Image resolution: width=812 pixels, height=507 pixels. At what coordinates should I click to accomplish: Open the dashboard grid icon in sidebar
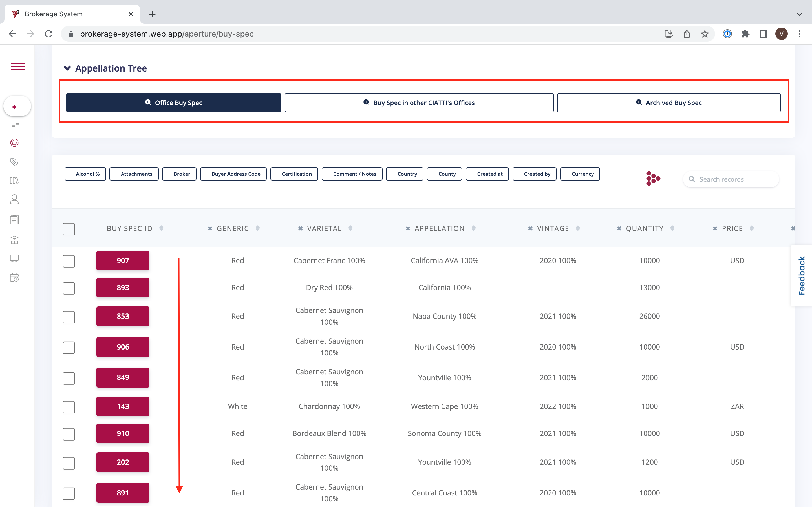tap(15, 125)
